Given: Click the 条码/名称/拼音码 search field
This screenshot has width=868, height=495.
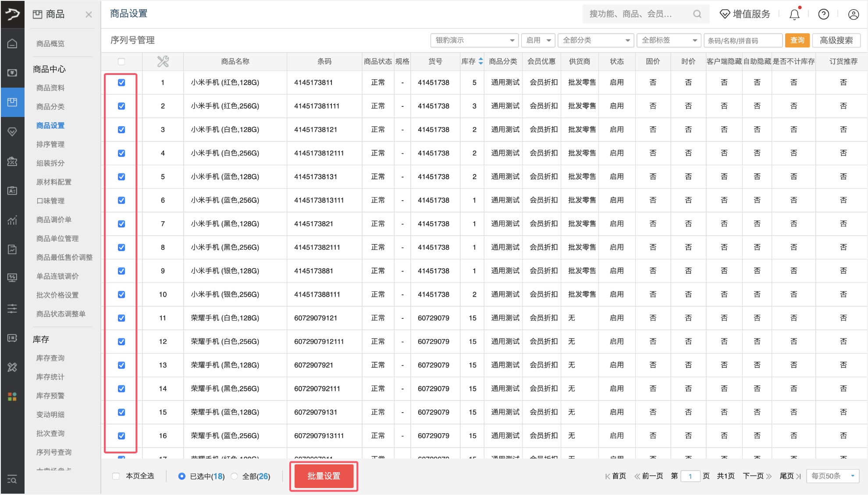Looking at the screenshot, I should pos(743,40).
